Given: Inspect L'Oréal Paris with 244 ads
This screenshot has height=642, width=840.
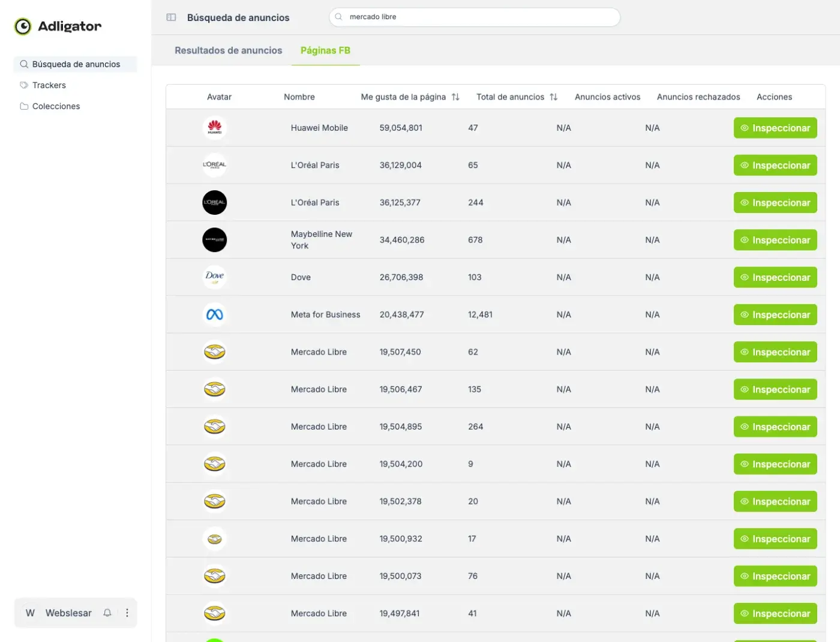Looking at the screenshot, I should [x=775, y=202].
